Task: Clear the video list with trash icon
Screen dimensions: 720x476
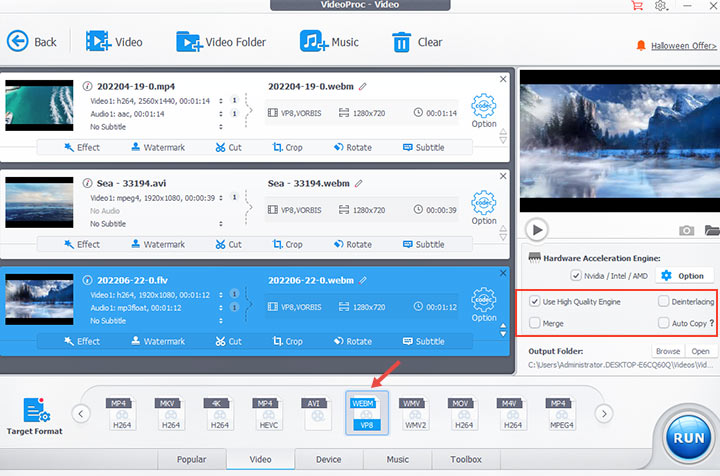Action: (x=401, y=42)
